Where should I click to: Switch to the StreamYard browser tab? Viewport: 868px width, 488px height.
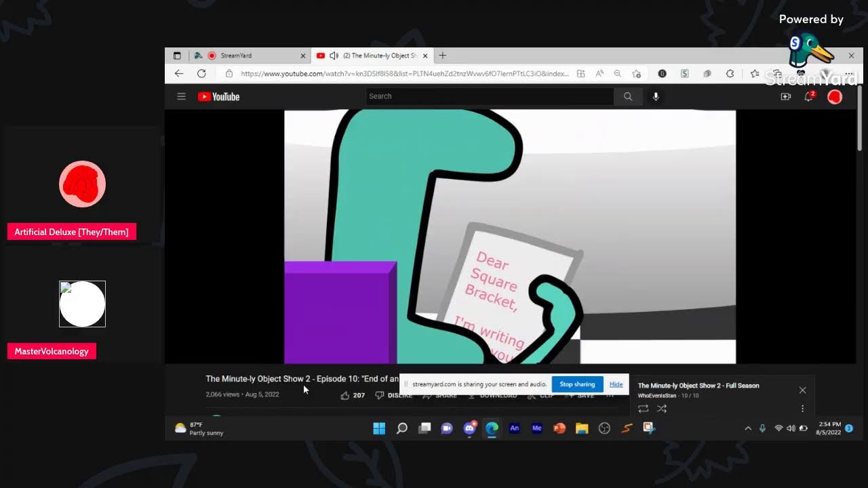[250, 56]
